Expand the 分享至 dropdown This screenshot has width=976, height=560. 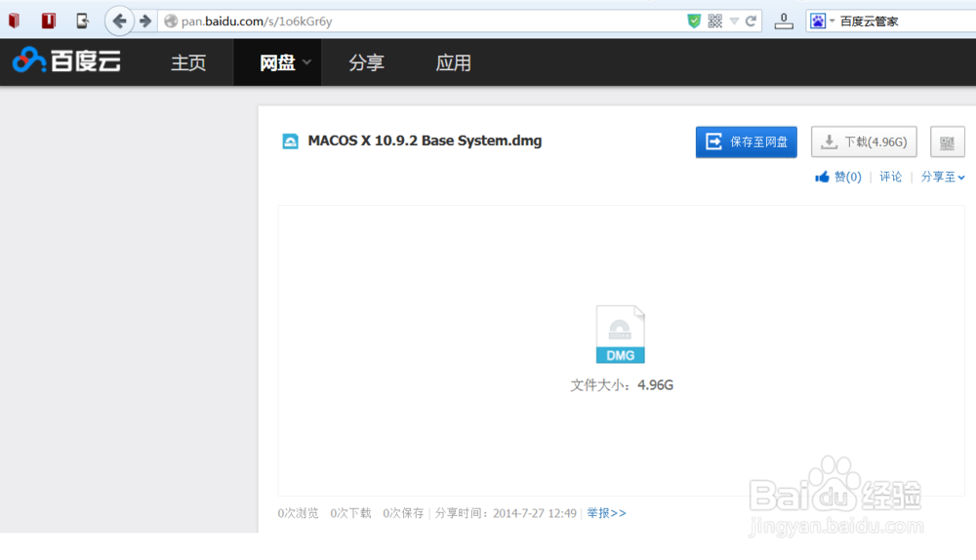[x=943, y=177]
